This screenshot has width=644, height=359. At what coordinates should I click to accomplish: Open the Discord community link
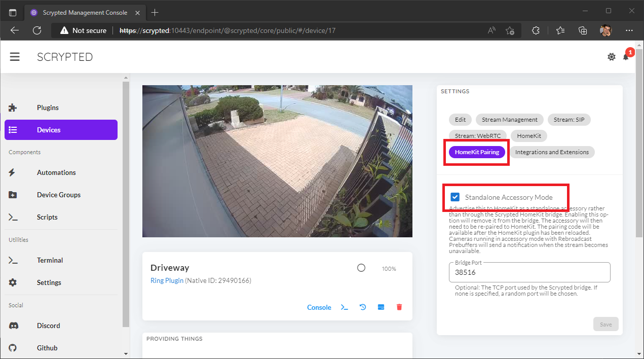48,325
